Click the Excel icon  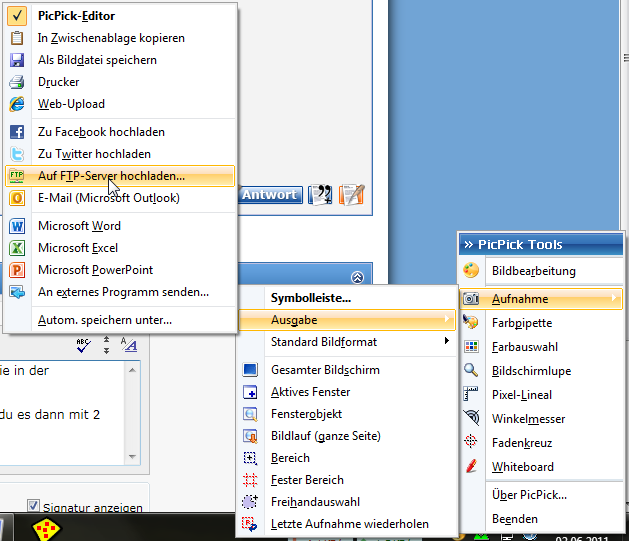(x=17, y=248)
